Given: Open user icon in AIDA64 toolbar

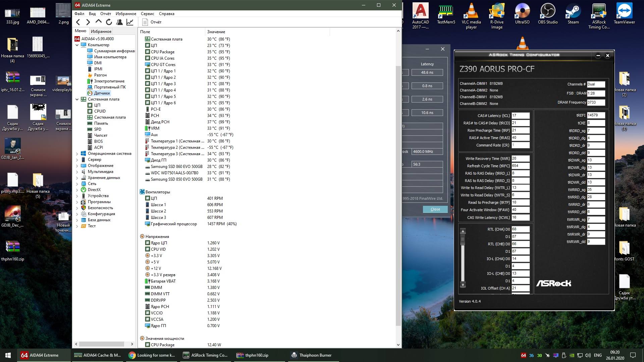Looking at the screenshot, I should pos(119,22).
